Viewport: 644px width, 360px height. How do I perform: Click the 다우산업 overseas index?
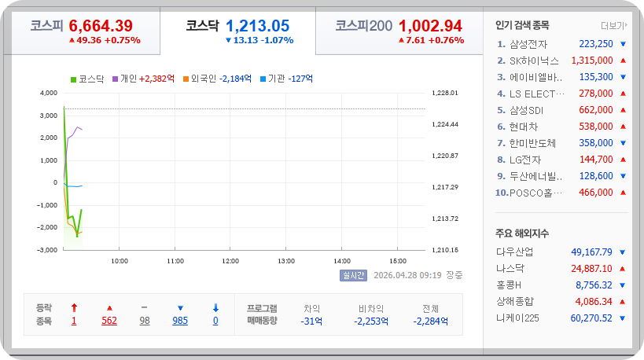(x=514, y=252)
